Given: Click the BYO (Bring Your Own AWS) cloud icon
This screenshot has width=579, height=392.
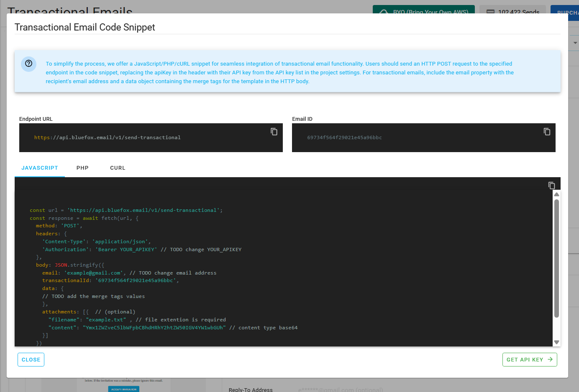Looking at the screenshot, I should [383, 13].
